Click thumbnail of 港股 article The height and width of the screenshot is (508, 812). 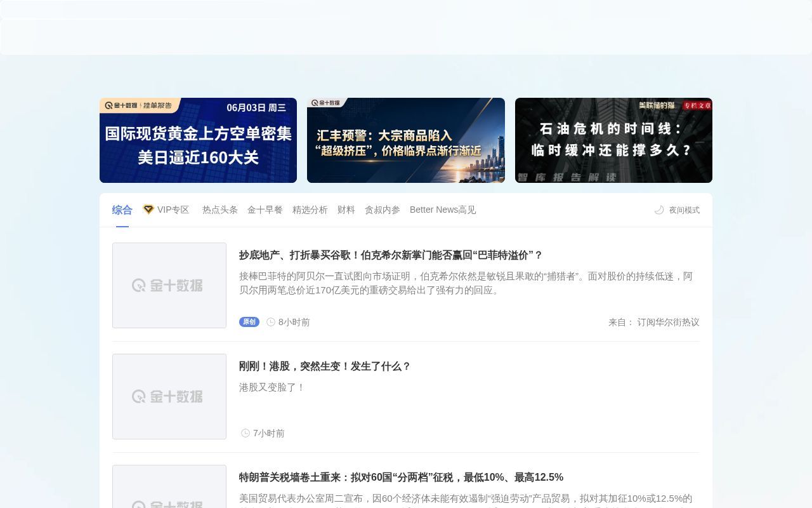[169, 396]
